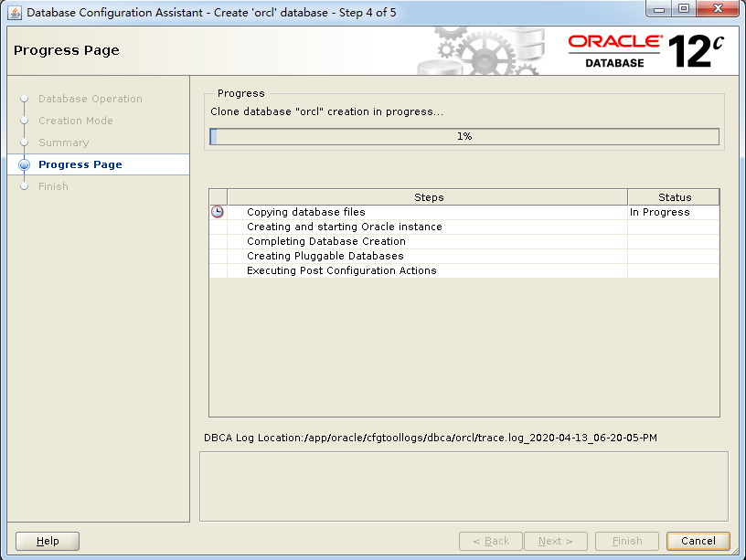Minimize the Database Configuration Assistant window
746x560 pixels.
click(659, 9)
